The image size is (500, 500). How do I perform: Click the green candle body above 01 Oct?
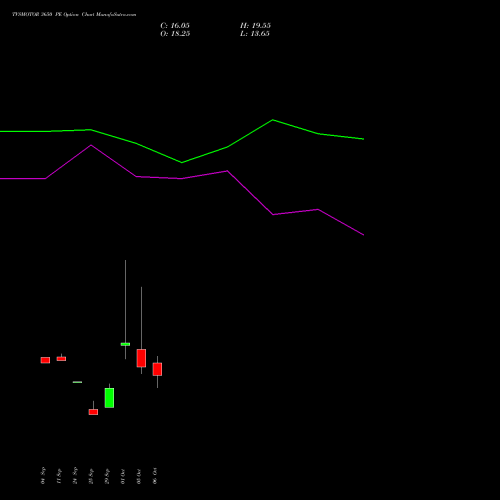pos(125,344)
